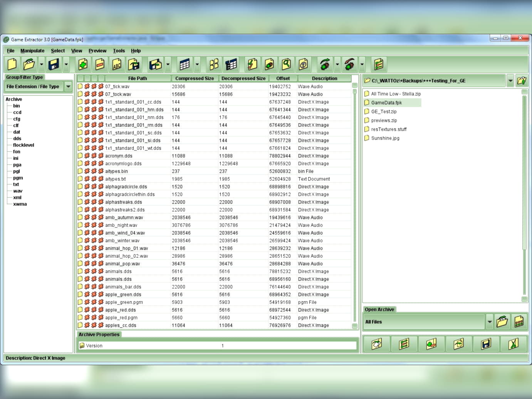Click the Remove Files red minus icon

click(100, 64)
